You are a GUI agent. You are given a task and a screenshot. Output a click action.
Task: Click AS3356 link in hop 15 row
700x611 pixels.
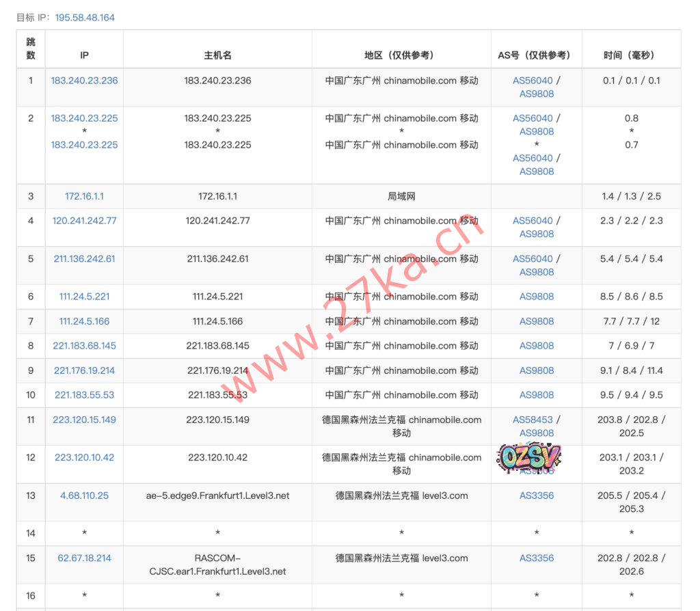point(537,558)
